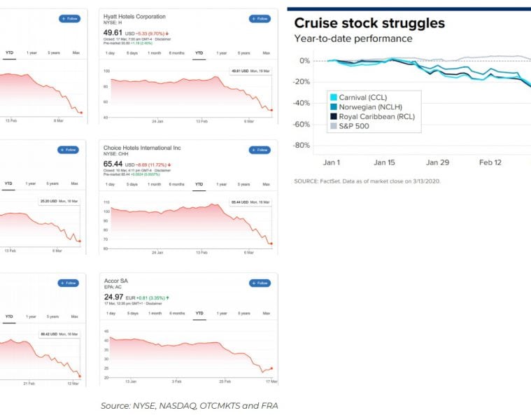Switch Hyatt chart to 6 months
The height and width of the screenshot is (420, 531).
[177, 53]
